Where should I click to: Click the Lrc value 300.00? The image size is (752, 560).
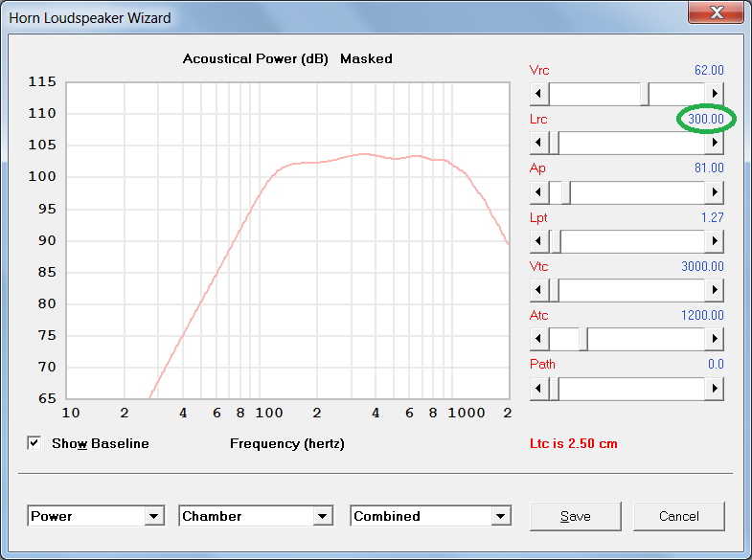705,119
